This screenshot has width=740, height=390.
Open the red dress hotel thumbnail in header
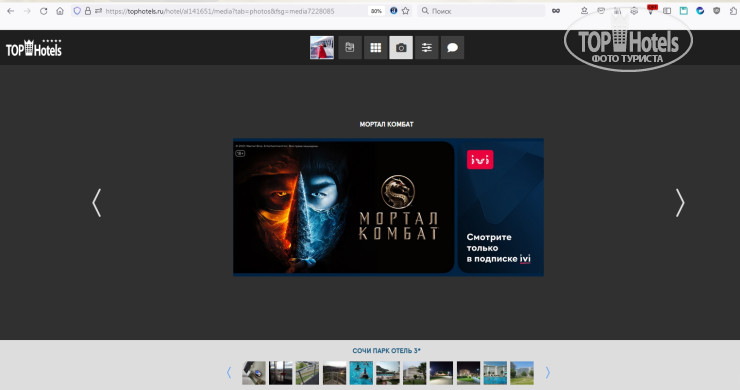tap(322, 48)
